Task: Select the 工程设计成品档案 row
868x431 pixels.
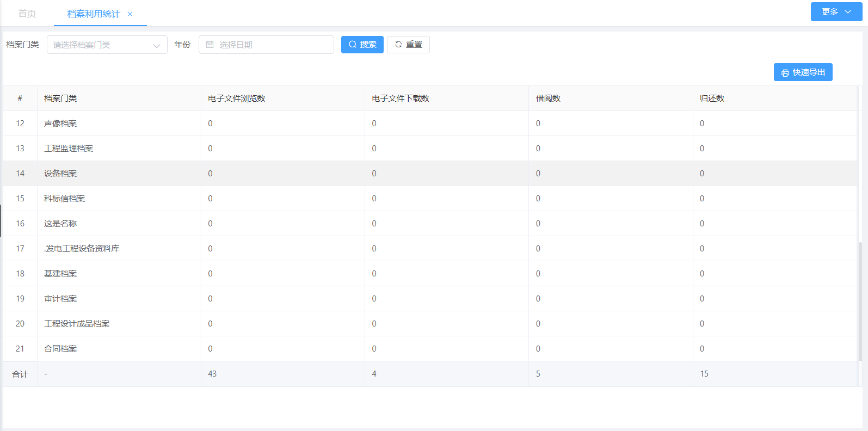Action: [430, 324]
